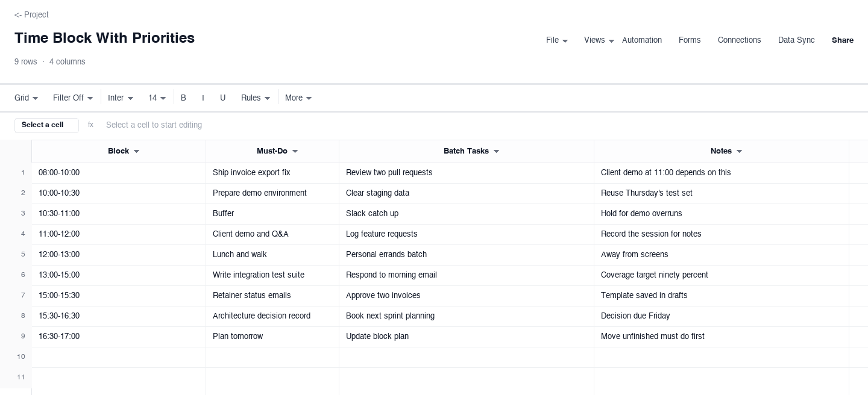Click the Share button
This screenshot has height=395, width=868.
coord(842,40)
